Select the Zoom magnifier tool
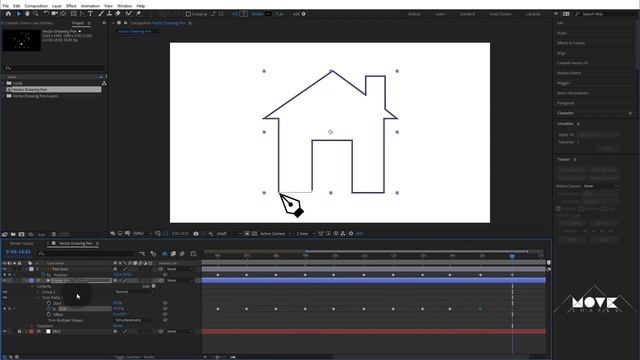This screenshot has height=360, width=640. (36, 14)
